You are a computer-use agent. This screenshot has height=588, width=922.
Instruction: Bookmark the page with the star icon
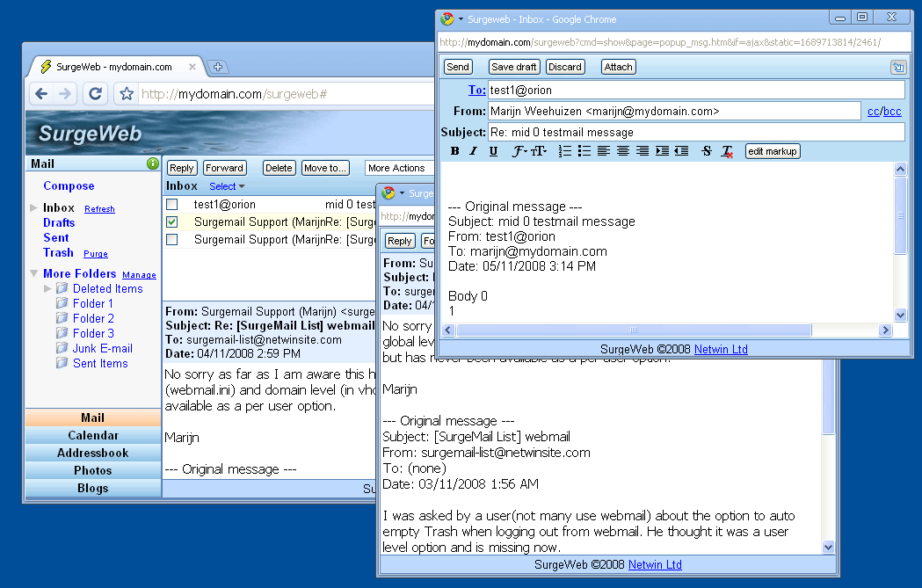point(127,94)
